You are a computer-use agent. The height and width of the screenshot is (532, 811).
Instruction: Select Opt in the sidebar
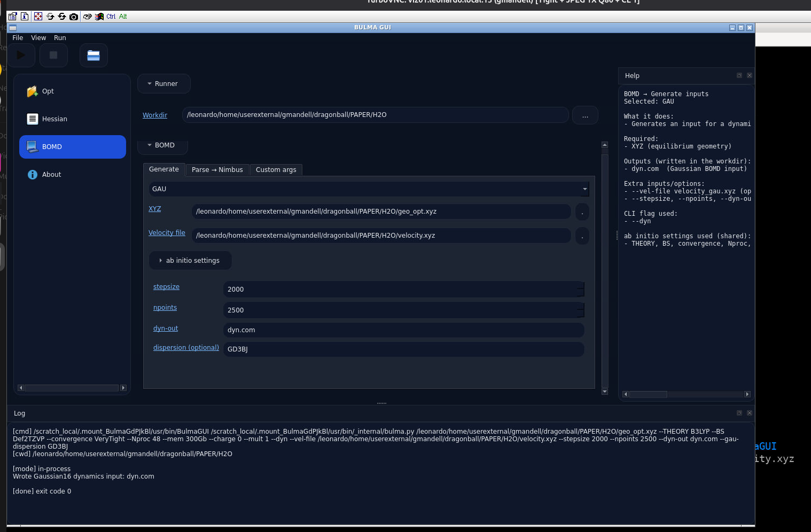73,91
